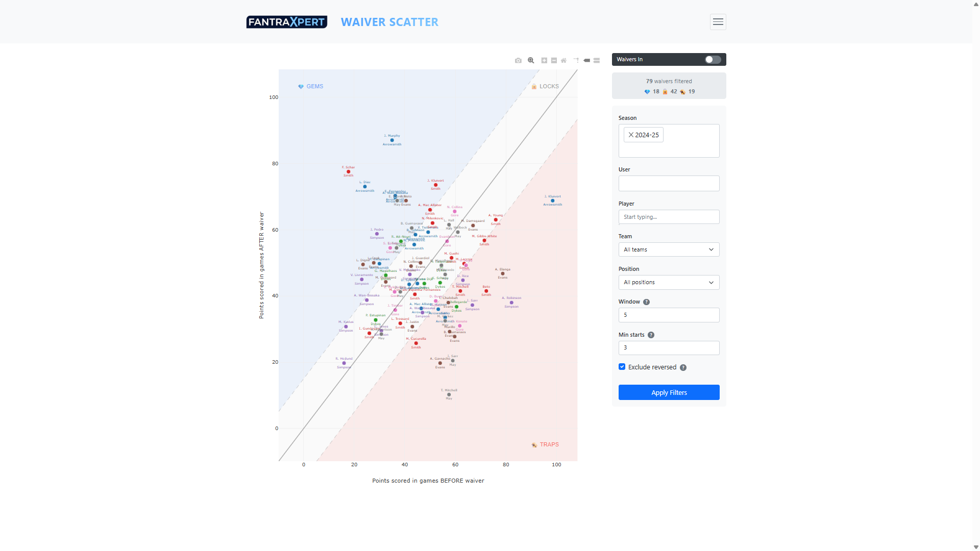Reset axes with the home icon
The height and width of the screenshot is (551, 980).
(x=563, y=60)
